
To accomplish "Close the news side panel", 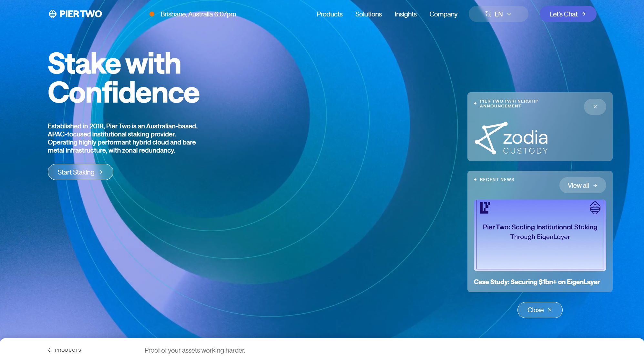I will point(540,310).
